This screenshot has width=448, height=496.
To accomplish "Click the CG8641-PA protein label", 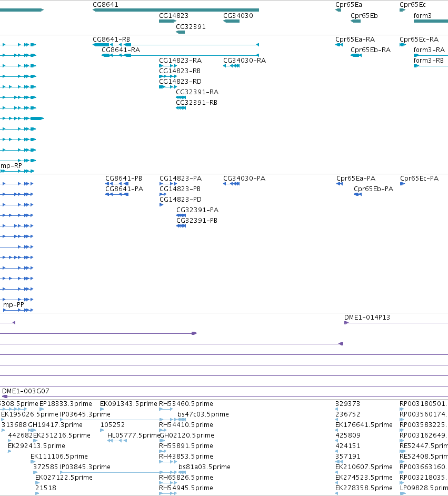I will [124, 189].
